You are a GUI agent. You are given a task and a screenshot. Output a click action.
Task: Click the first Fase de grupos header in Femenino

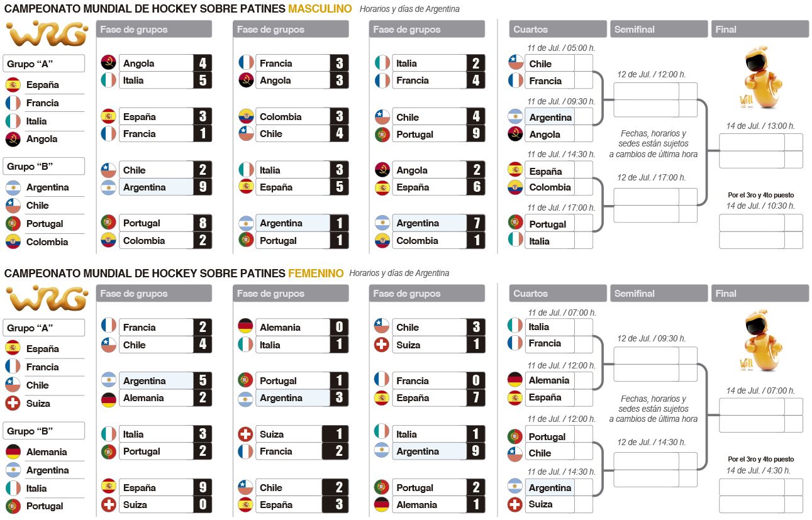click(154, 294)
